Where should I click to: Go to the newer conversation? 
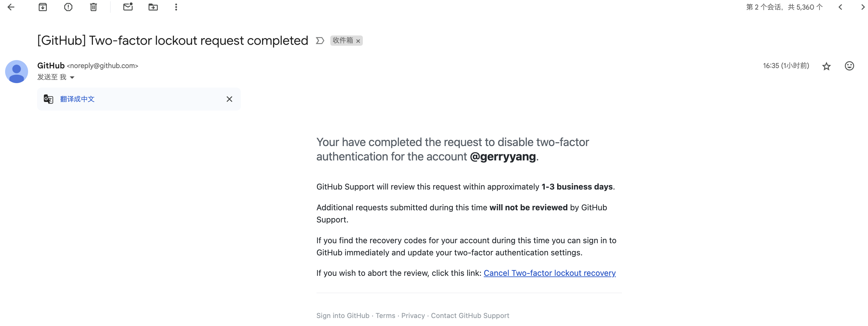(x=840, y=7)
